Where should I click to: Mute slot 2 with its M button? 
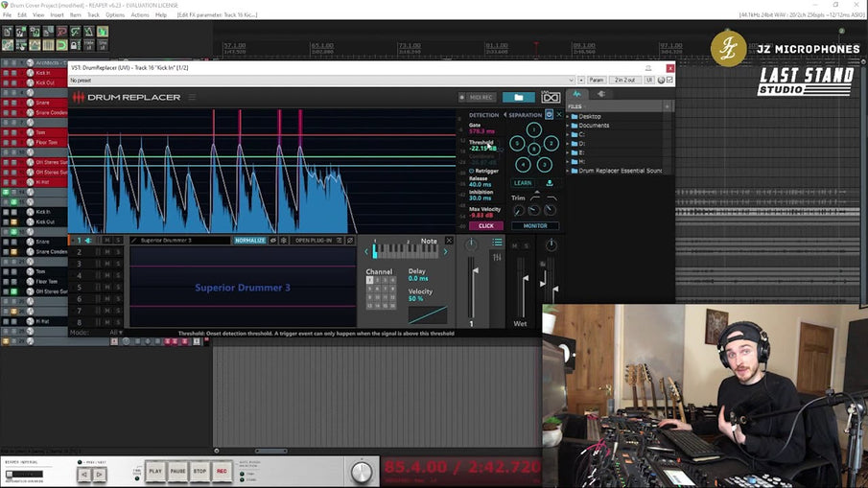[x=107, y=252]
